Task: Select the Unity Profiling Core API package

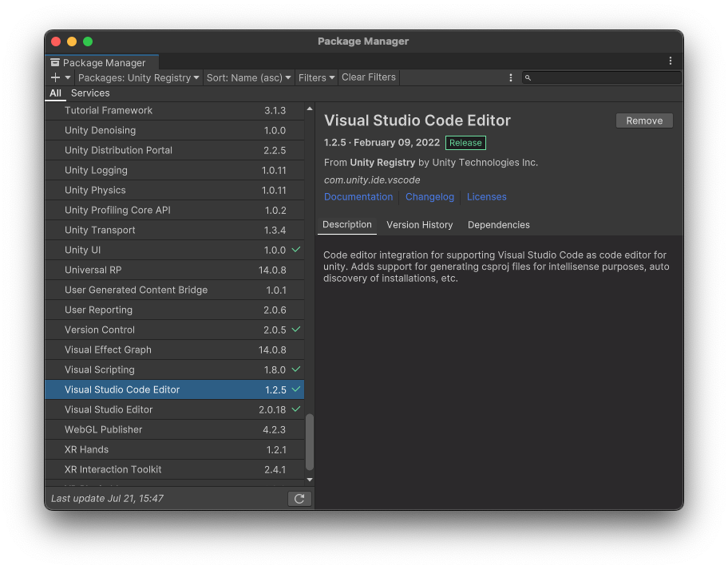Action: tap(175, 210)
